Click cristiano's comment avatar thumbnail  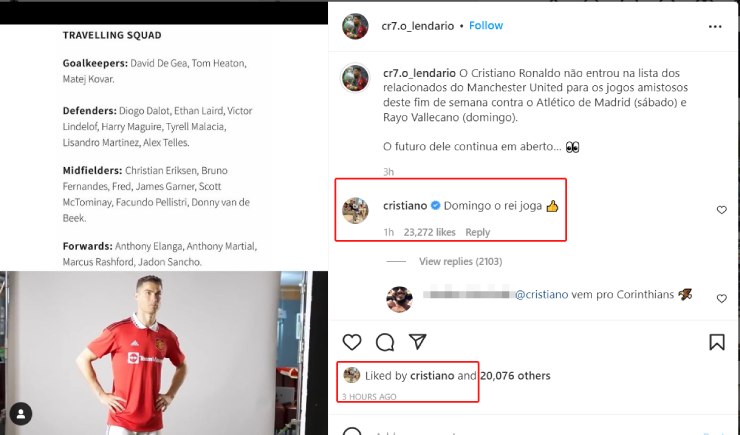tap(355, 210)
